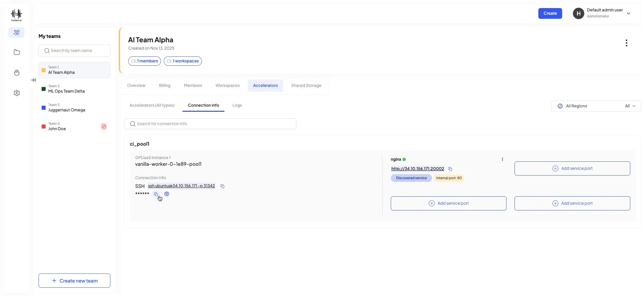644x296 pixels.
Task: Switch to the Workspaces tab
Action: (x=227, y=86)
